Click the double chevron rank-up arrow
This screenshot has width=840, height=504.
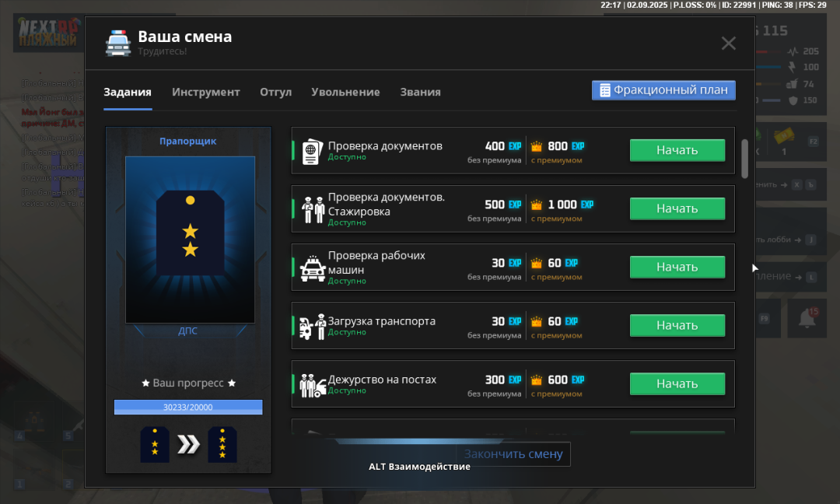(x=188, y=444)
